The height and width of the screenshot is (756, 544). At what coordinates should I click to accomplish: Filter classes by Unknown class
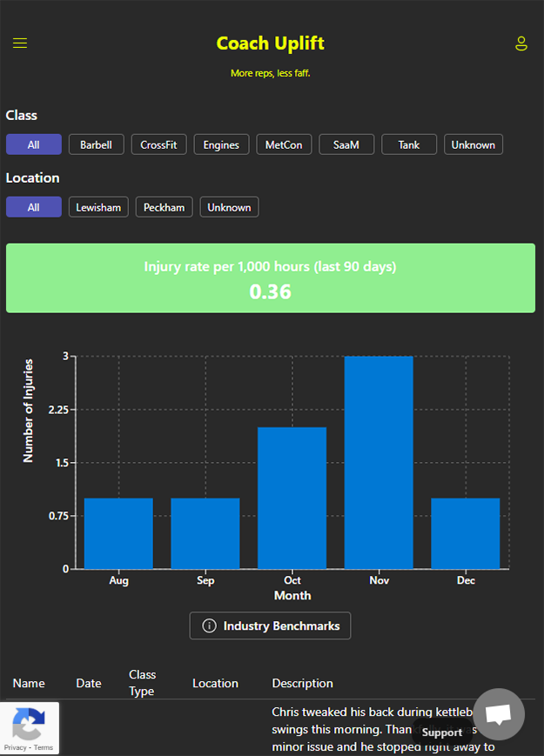point(473,144)
